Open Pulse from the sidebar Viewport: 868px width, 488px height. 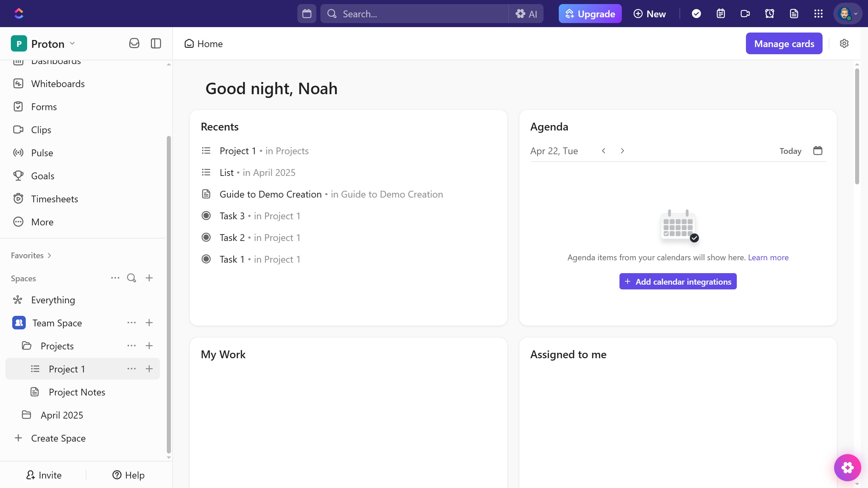click(x=43, y=152)
